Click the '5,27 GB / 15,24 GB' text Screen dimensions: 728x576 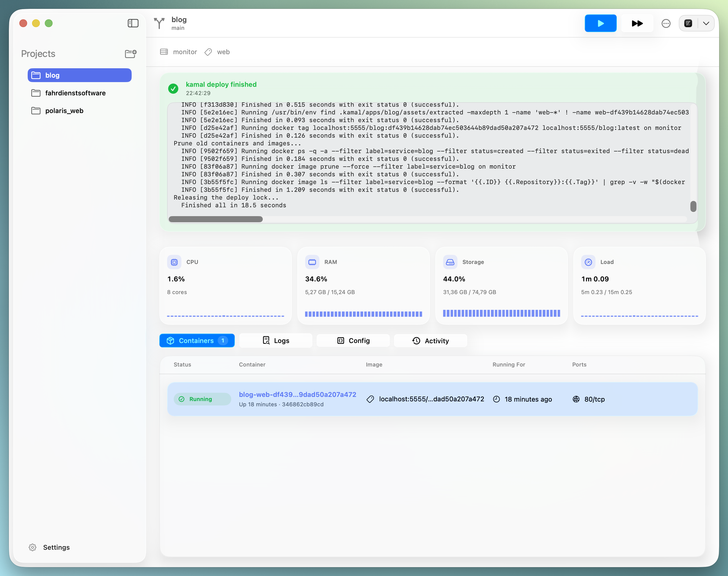pyautogui.click(x=330, y=292)
